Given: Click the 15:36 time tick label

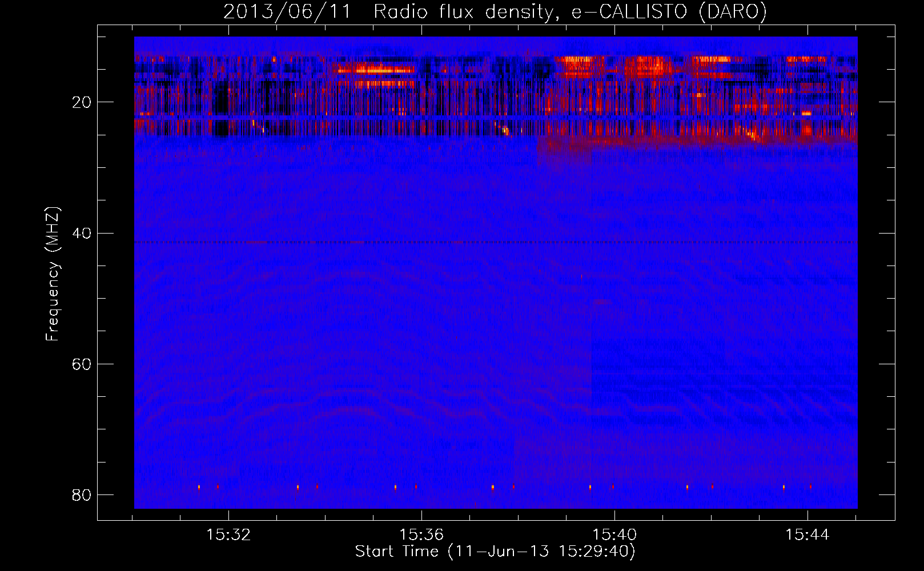Looking at the screenshot, I should pos(421,535).
